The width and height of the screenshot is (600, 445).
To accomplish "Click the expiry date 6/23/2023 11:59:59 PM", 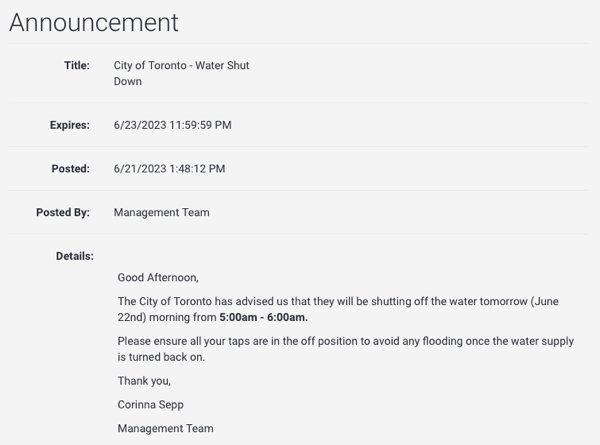I will point(173,125).
